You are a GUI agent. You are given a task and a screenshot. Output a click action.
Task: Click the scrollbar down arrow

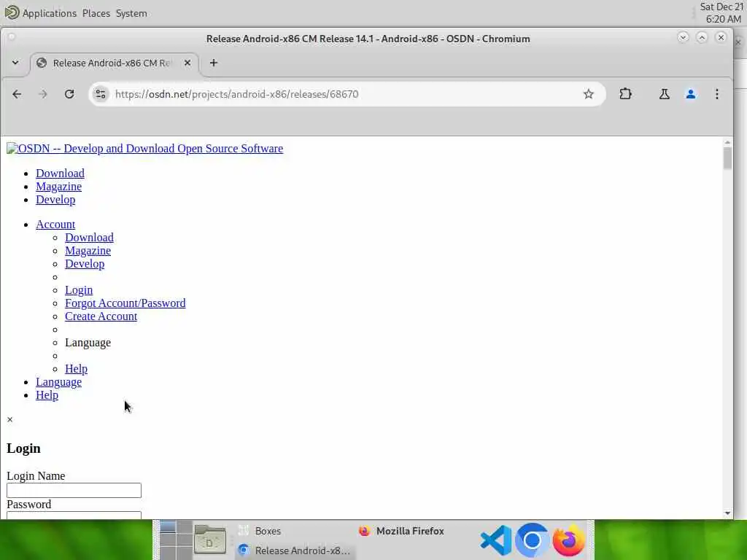pyautogui.click(x=727, y=513)
